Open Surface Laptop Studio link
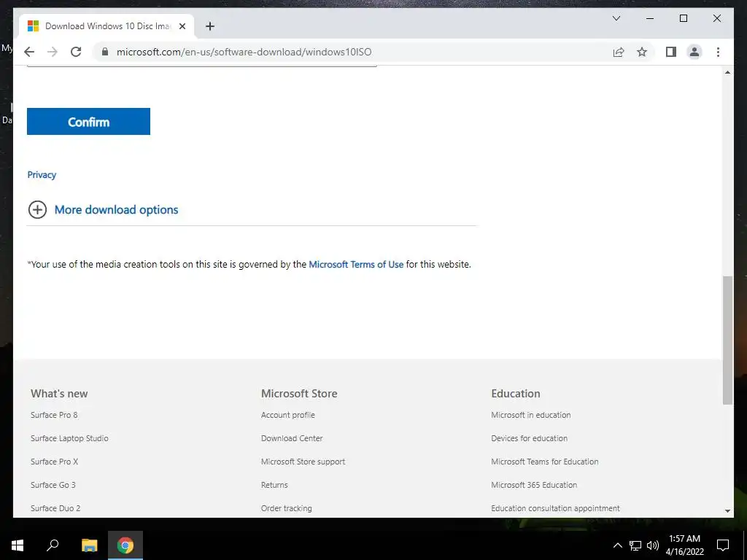747x560 pixels. click(69, 438)
